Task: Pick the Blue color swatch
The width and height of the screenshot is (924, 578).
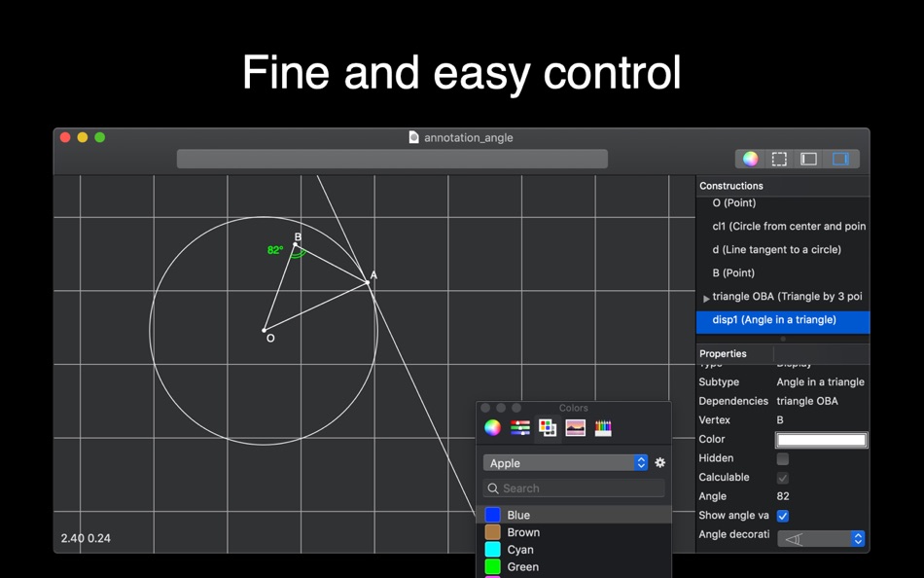Action: pos(492,515)
